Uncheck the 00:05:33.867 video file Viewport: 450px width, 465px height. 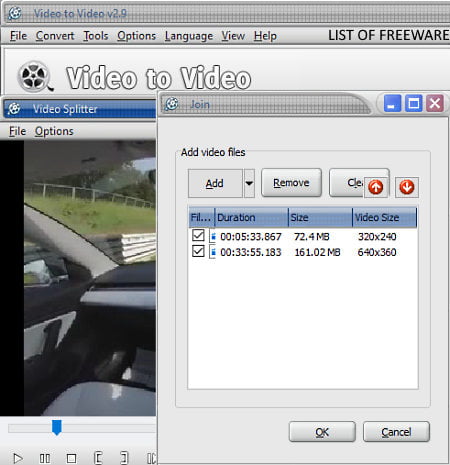point(198,235)
